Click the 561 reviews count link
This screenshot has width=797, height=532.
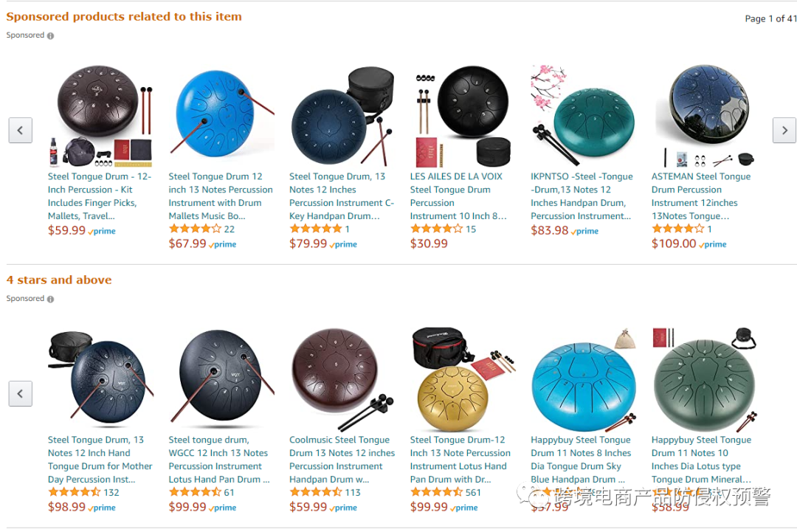(473, 492)
